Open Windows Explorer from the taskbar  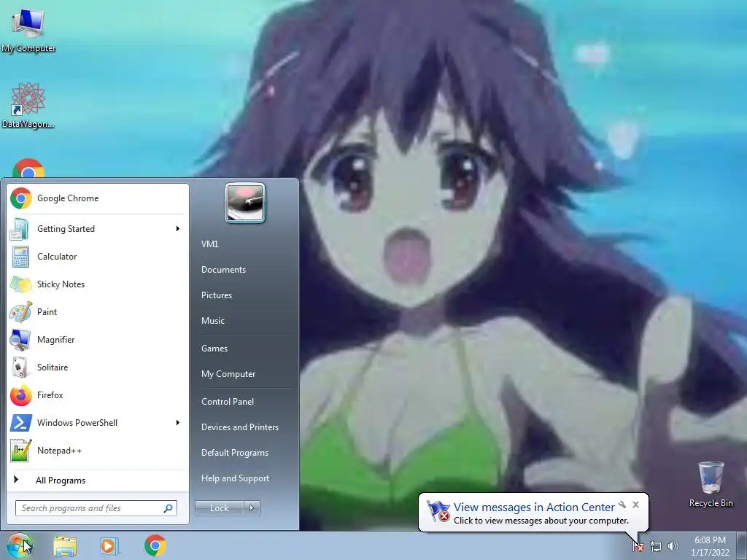click(65, 546)
